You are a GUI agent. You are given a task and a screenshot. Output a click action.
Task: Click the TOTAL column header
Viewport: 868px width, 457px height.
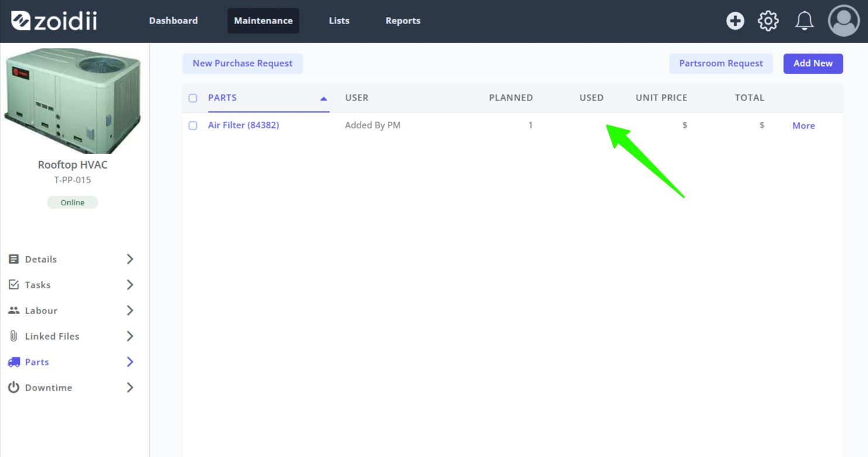(749, 97)
